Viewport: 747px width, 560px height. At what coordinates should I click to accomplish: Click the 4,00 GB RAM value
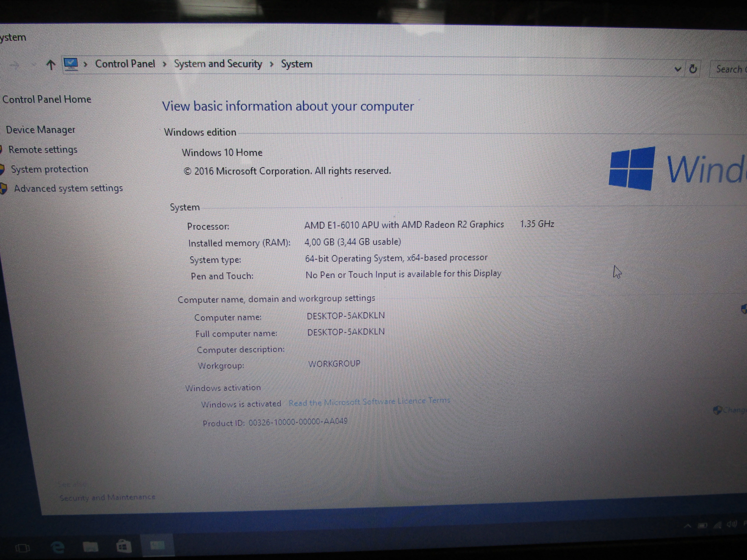[353, 242]
